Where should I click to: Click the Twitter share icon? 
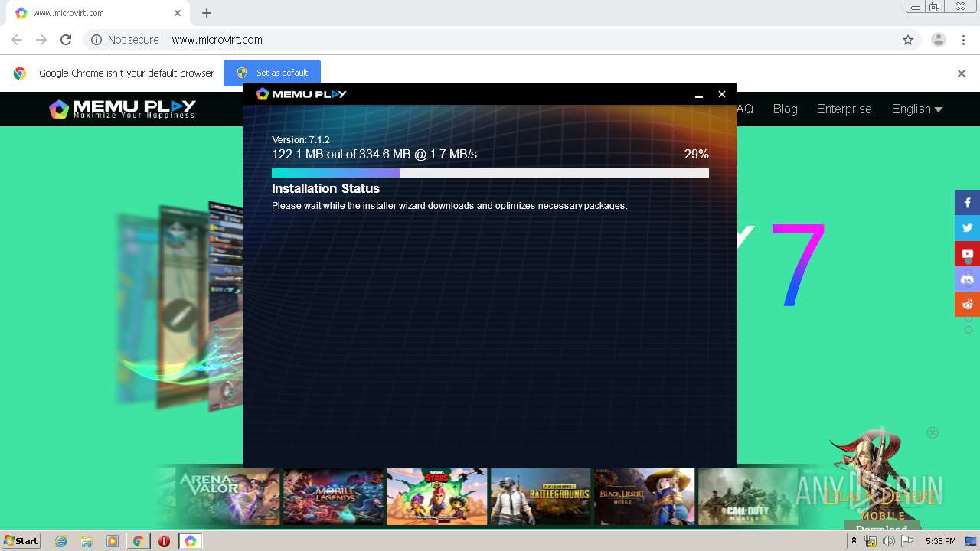967,228
